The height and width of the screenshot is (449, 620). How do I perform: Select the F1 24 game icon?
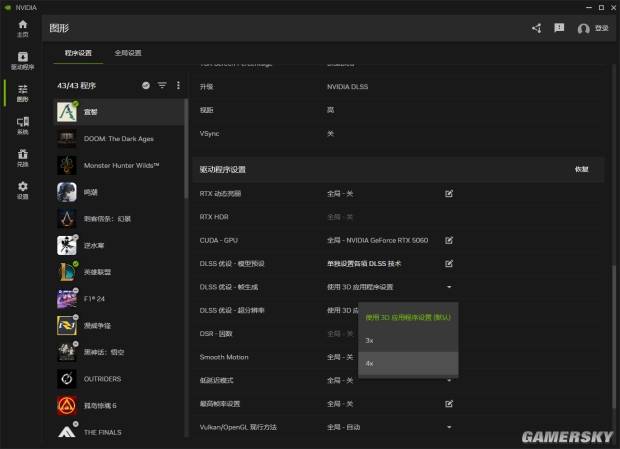(67, 299)
